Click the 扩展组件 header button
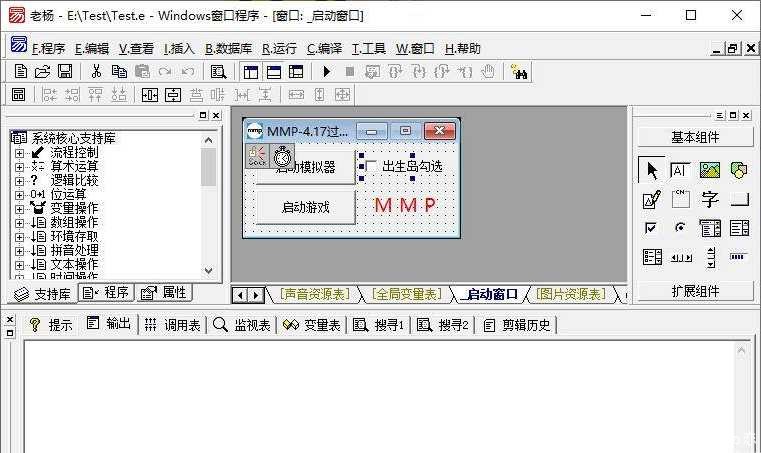 pos(695,291)
